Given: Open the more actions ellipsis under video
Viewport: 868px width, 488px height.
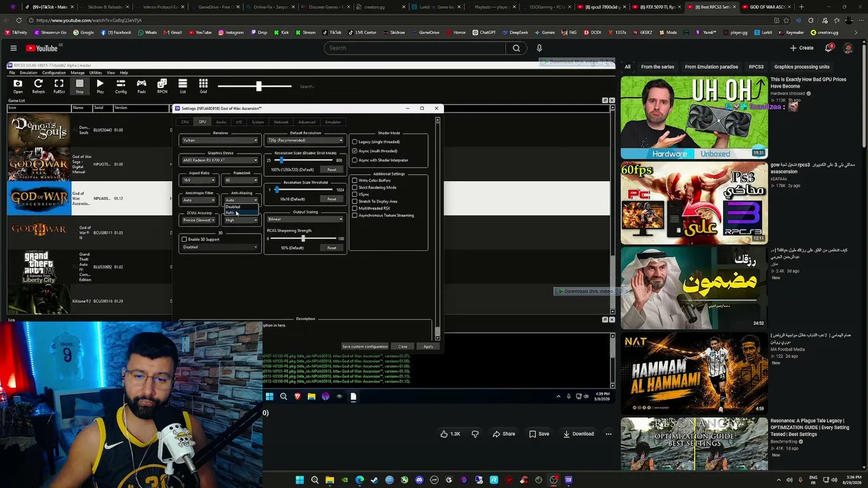Looking at the screenshot, I should click(x=608, y=434).
